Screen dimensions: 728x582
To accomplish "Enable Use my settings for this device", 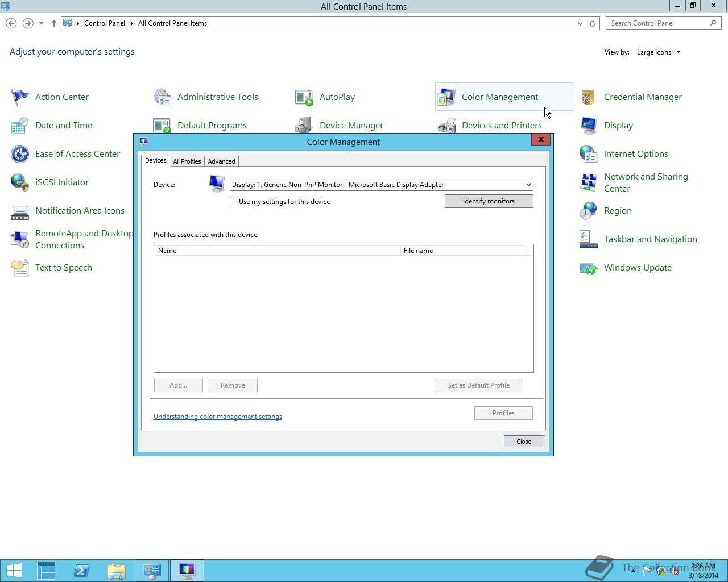I will pos(233,202).
